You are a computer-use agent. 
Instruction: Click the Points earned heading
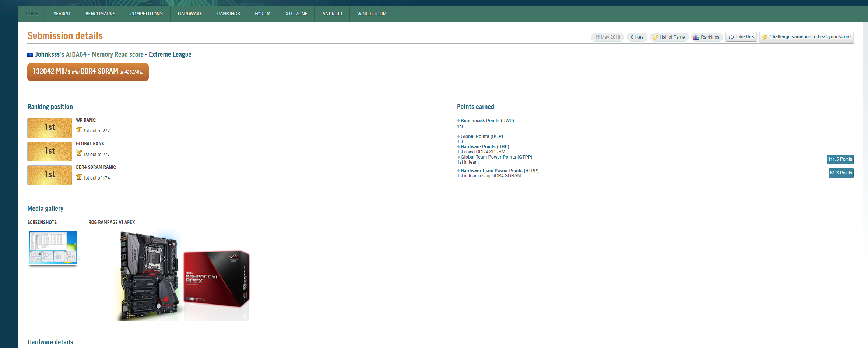coord(475,107)
